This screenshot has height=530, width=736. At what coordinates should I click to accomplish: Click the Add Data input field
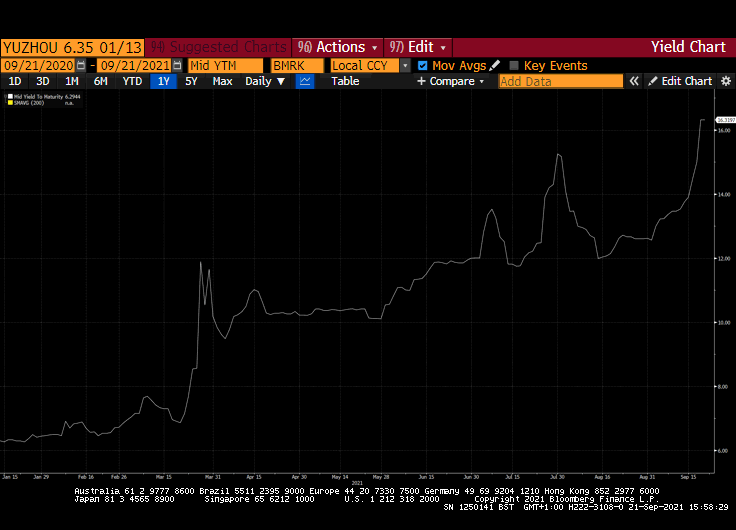(x=560, y=81)
